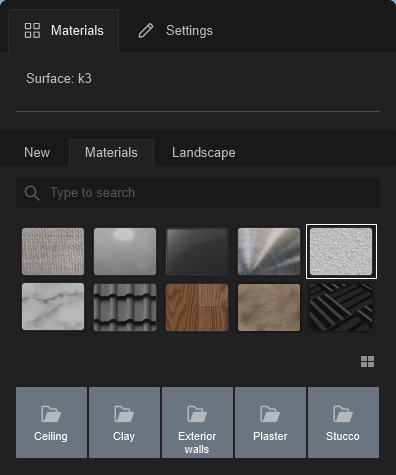Screen dimensions: 396x475
Task: Focus the Type to search field
Action: click(198, 193)
